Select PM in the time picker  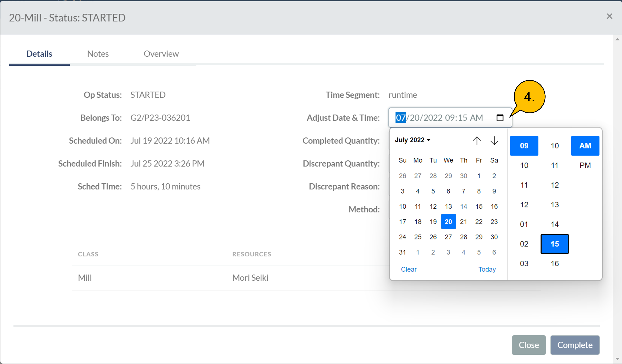585,165
